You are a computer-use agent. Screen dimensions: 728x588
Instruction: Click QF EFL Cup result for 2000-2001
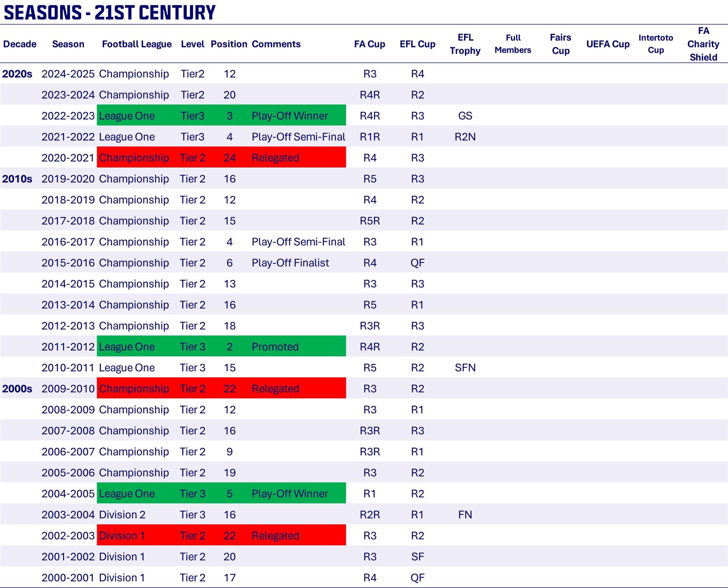[x=417, y=577]
